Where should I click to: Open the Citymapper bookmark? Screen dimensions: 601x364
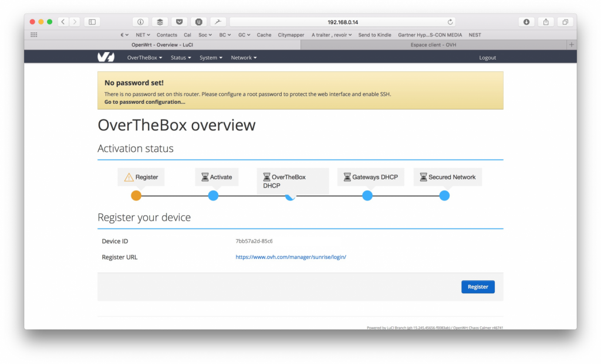pos(291,35)
